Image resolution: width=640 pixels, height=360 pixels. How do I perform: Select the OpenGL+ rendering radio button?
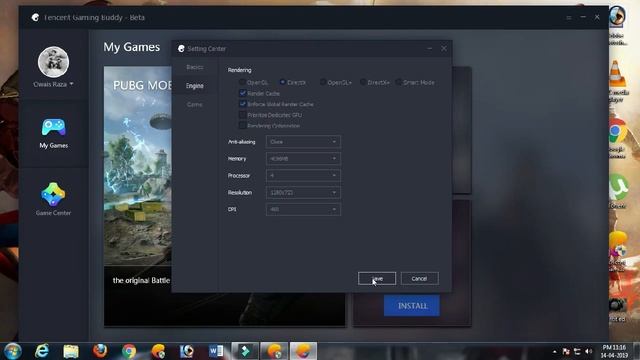click(x=323, y=82)
